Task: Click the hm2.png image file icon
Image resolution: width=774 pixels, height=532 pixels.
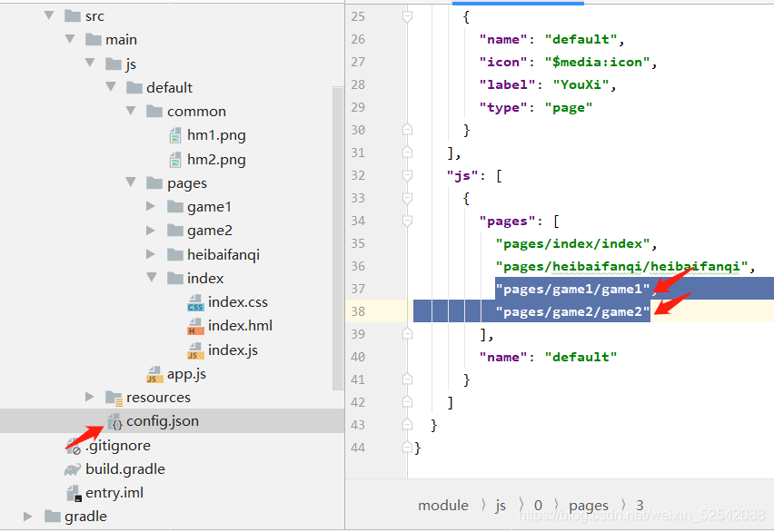Action: [176, 160]
